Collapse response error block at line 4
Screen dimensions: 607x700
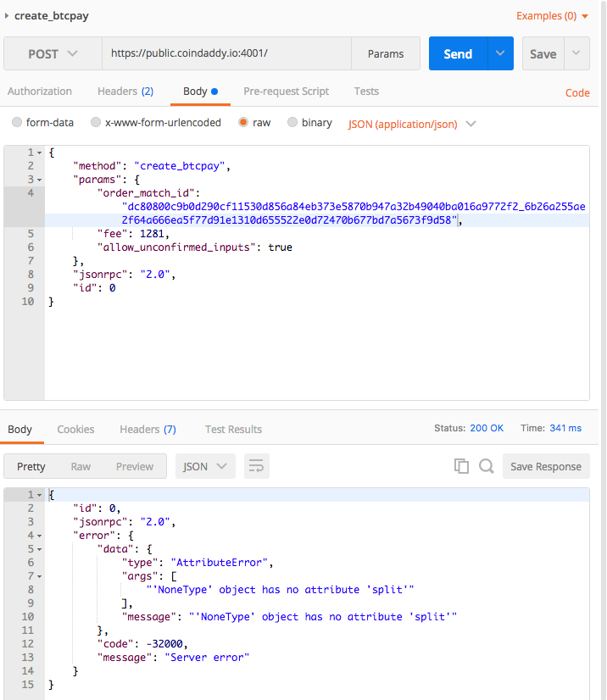[x=39, y=536]
